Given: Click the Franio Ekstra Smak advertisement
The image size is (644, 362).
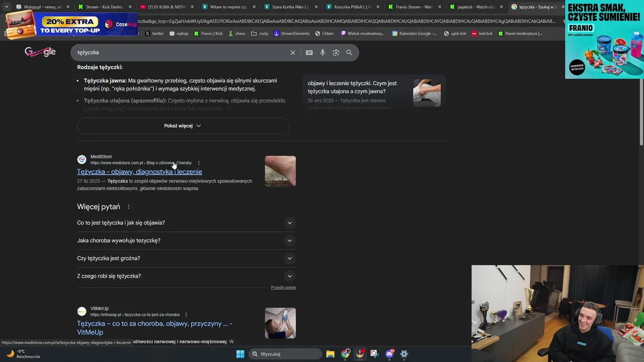Looking at the screenshot, I should pos(604,39).
